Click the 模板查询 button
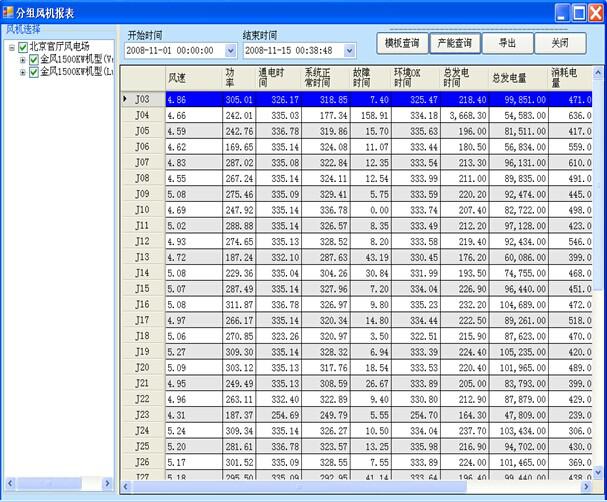The width and height of the screenshot is (607, 502). [402, 43]
